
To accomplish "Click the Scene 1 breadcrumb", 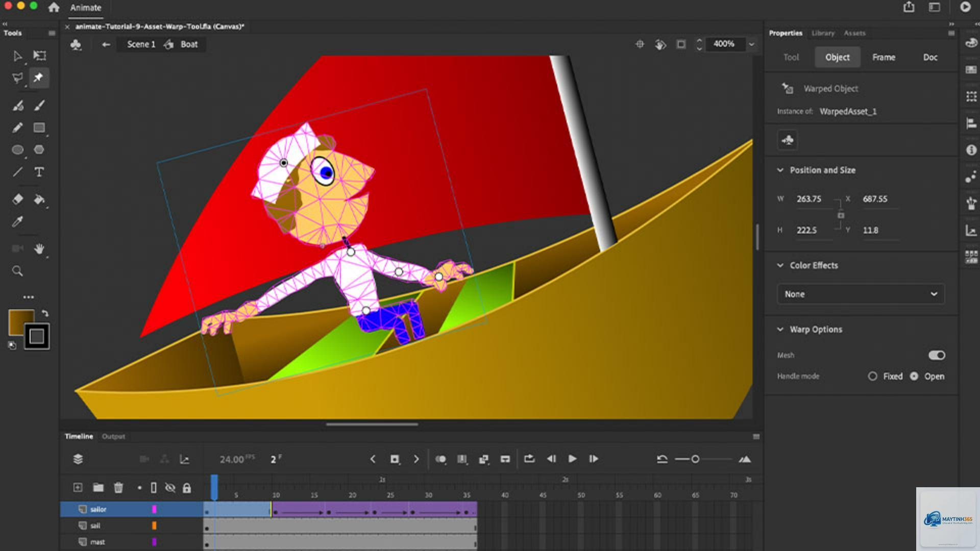I will point(141,44).
